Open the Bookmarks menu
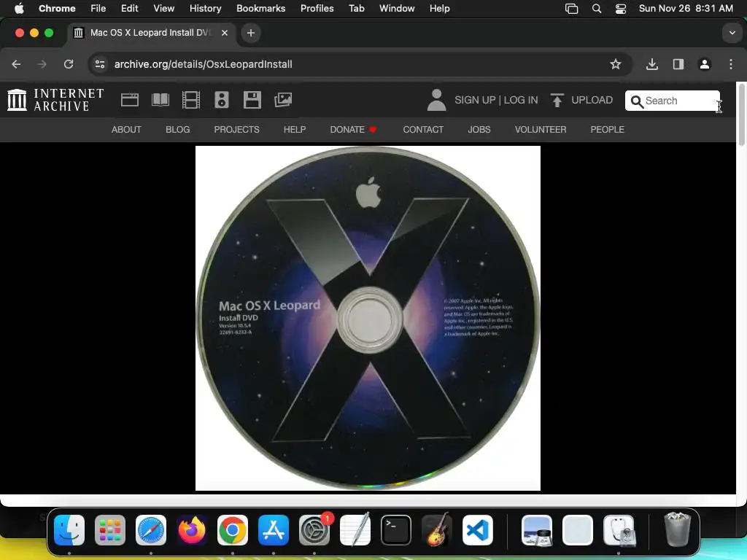This screenshot has width=747, height=560. pos(260,9)
